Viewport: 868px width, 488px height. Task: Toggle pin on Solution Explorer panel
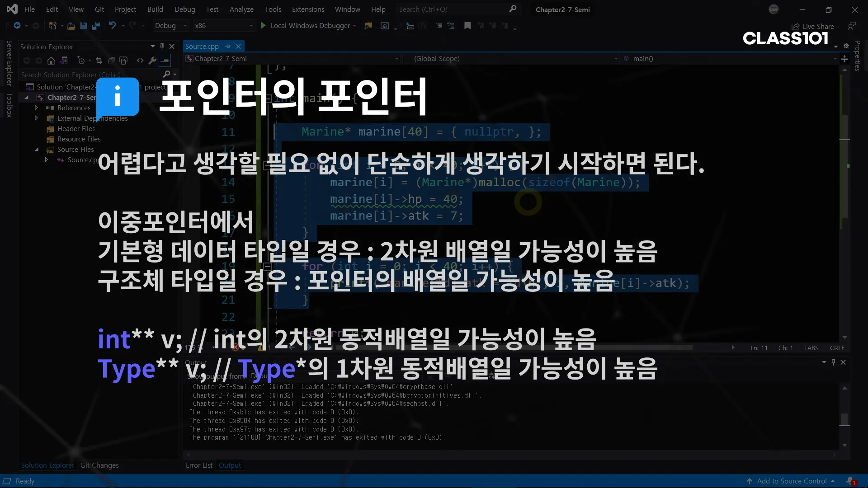pyautogui.click(x=162, y=47)
